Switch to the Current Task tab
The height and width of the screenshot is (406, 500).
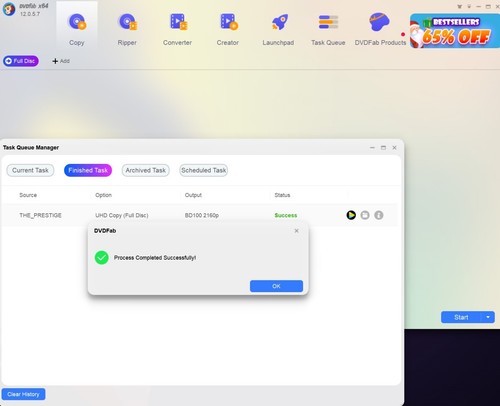(30, 170)
